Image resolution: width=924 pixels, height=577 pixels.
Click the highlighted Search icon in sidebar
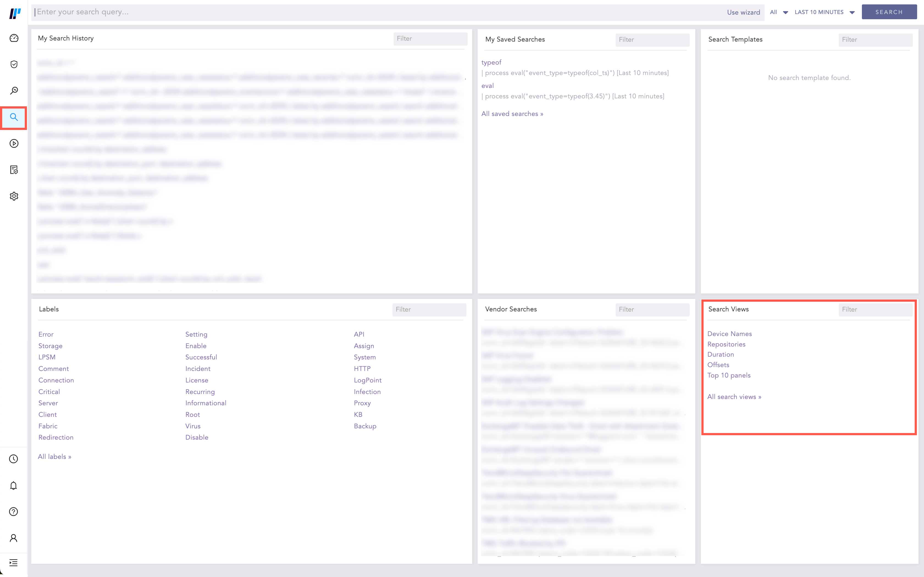tap(14, 118)
